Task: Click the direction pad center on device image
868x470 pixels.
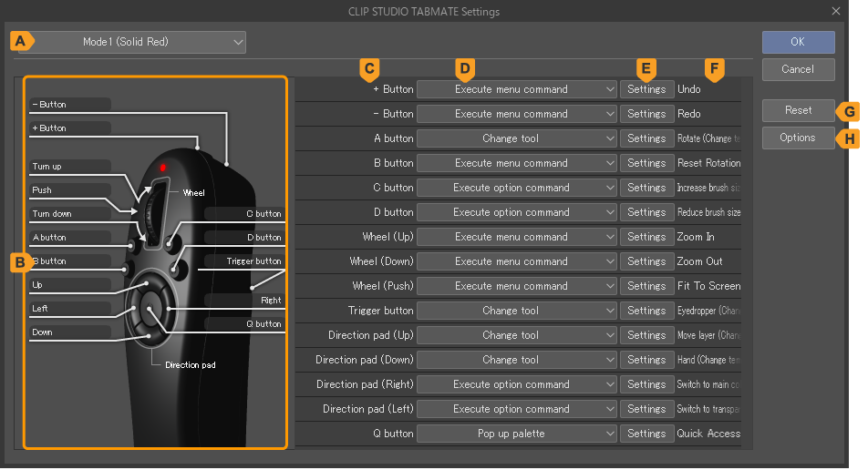Action: pyautogui.click(x=151, y=309)
